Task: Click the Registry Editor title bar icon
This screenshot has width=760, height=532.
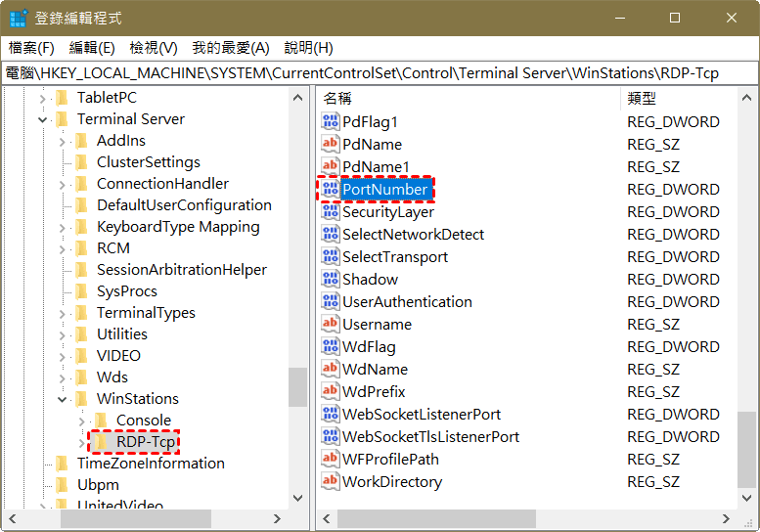Action: (19, 19)
